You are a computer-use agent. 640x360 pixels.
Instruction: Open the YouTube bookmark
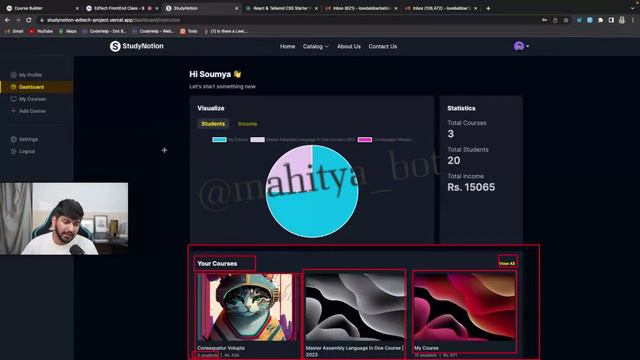tap(41, 31)
